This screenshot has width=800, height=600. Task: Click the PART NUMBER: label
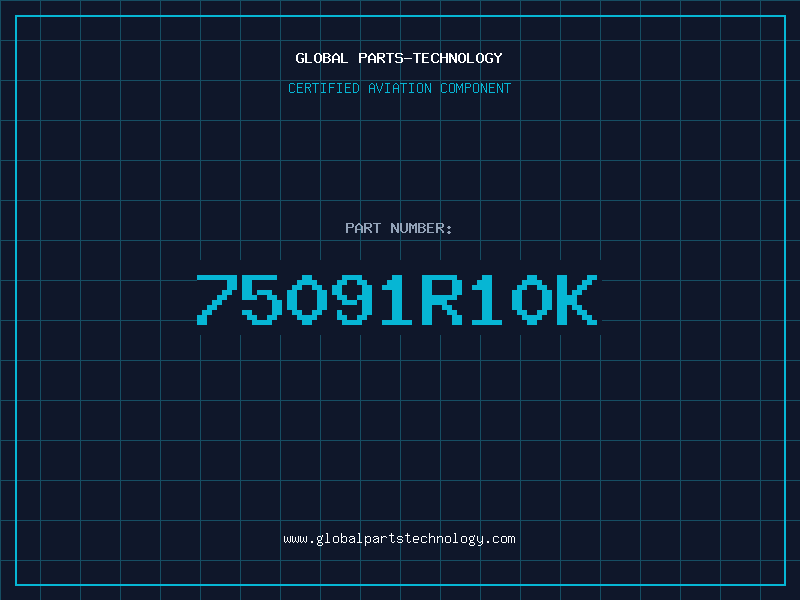click(x=399, y=228)
